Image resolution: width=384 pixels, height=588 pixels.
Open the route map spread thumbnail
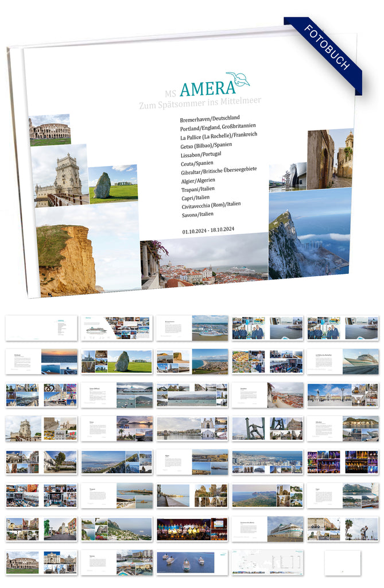[x=267, y=562]
